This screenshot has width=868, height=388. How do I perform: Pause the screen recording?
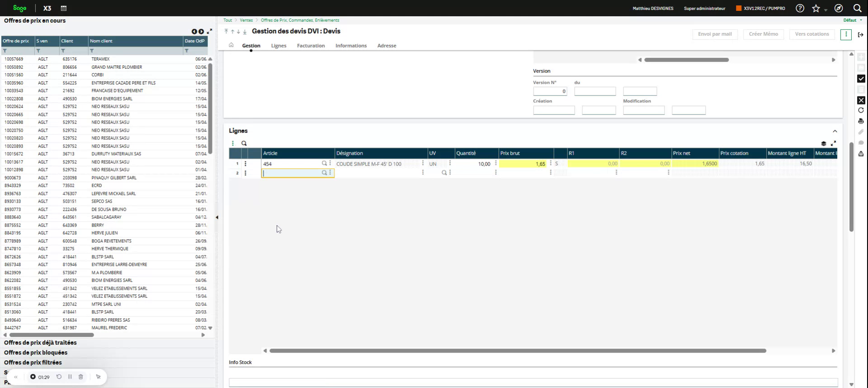pos(70,377)
